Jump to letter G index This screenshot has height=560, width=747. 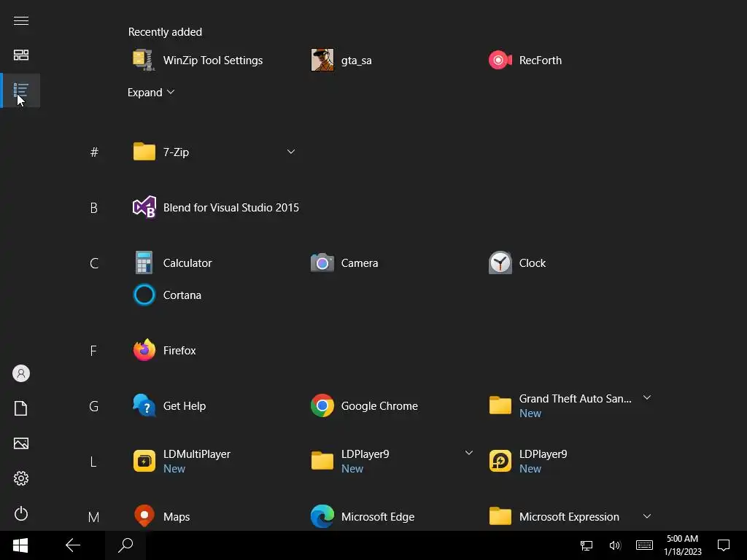coord(94,407)
